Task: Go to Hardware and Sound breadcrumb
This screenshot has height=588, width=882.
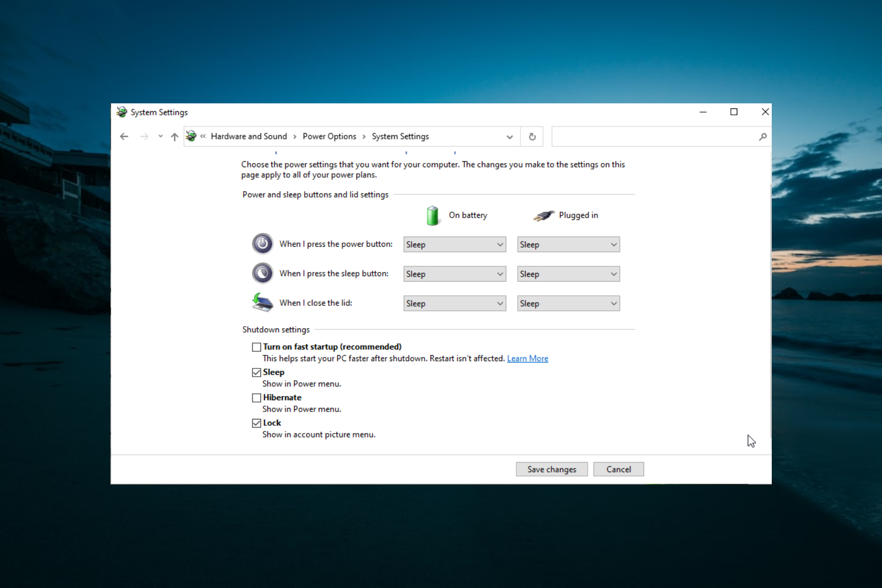Action: [x=249, y=136]
